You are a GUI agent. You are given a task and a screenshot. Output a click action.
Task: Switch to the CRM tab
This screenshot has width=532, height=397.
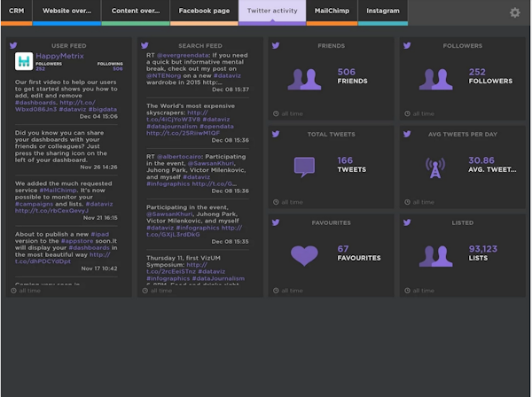17,12
